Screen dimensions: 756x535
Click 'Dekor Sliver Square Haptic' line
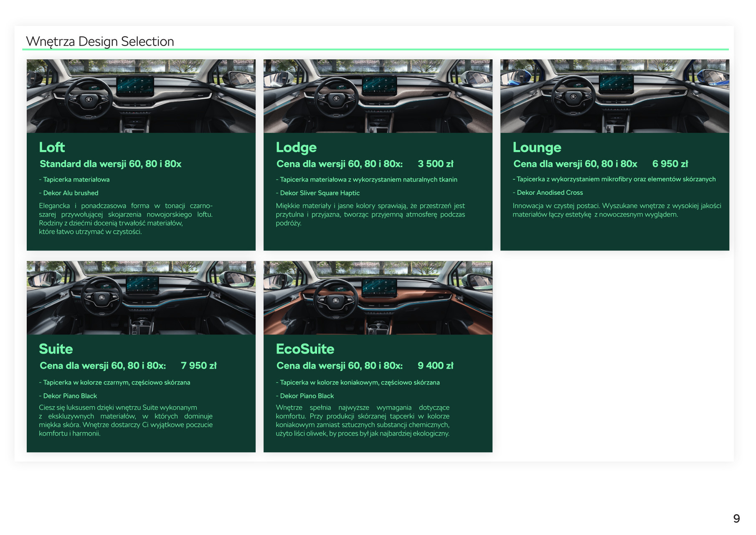point(317,193)
